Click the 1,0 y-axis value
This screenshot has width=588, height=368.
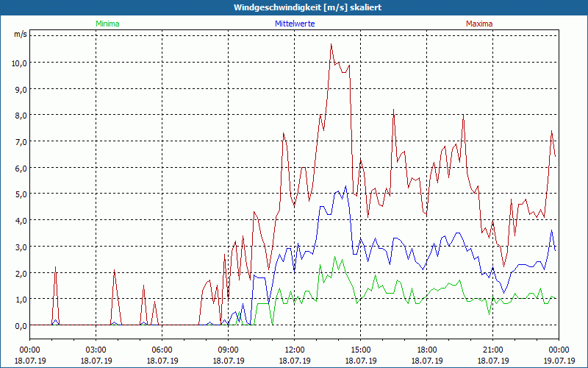[x=21, y=300]
